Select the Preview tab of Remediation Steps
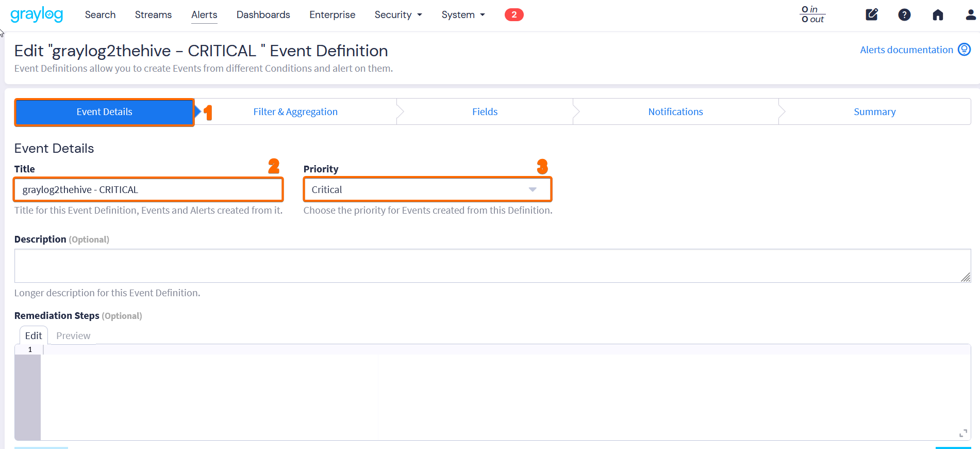Viewport: 980px width, 449px height. [x=73, y=335]
